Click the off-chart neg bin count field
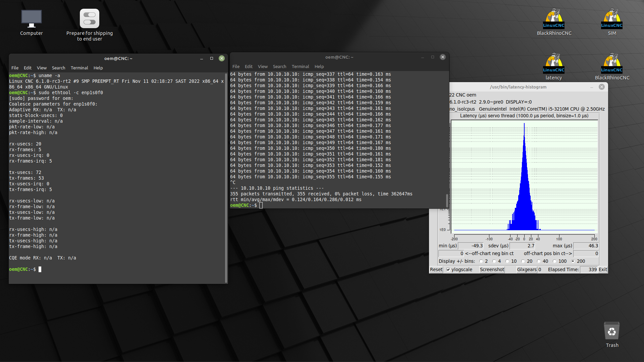The image size is (644, 362). click(x=451, y=253)
